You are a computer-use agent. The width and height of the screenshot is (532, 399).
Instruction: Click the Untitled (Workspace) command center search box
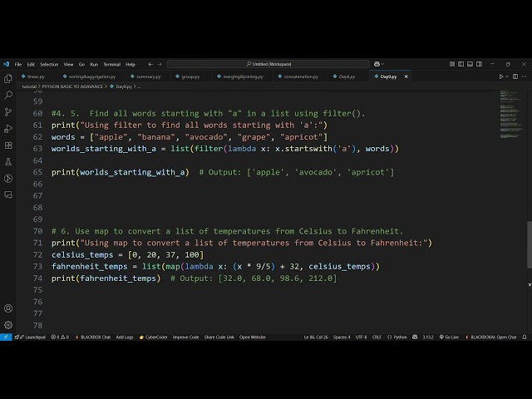(268, 64)
